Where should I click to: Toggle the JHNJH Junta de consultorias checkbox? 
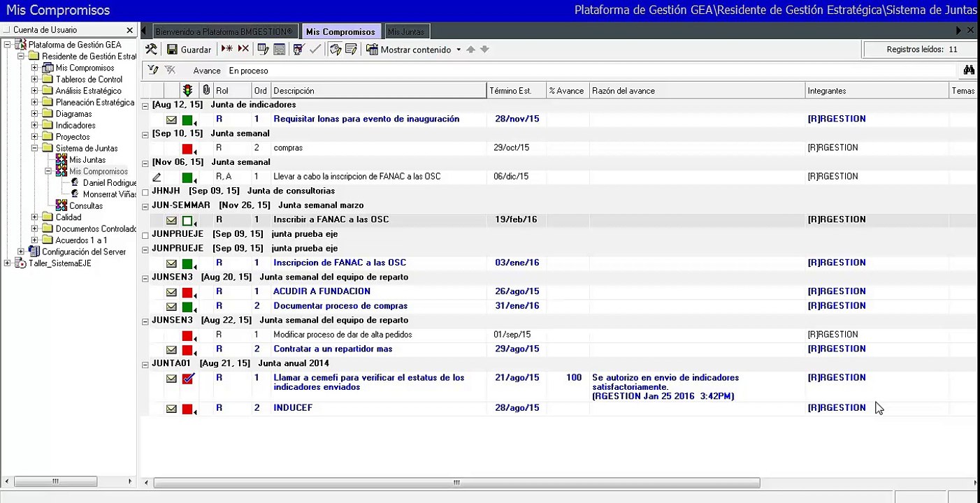click(x=145, y=191)
